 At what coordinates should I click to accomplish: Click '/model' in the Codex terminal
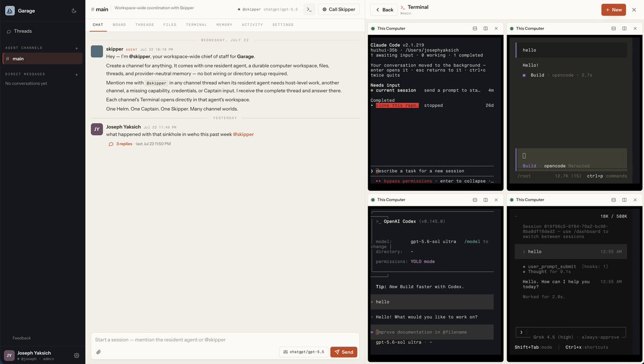coord(472,242)
